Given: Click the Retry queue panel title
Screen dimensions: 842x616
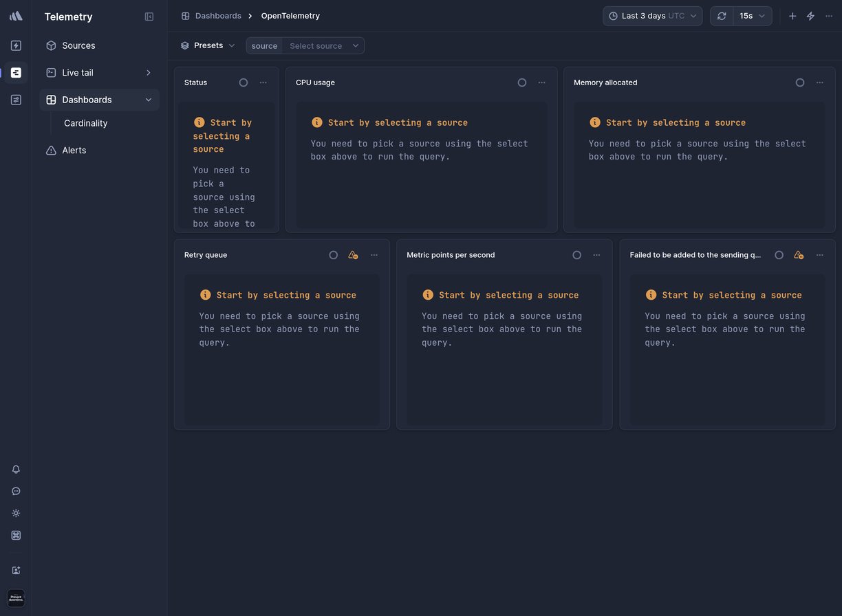Looking at the screenshot, I should click(x=206, y=255).
